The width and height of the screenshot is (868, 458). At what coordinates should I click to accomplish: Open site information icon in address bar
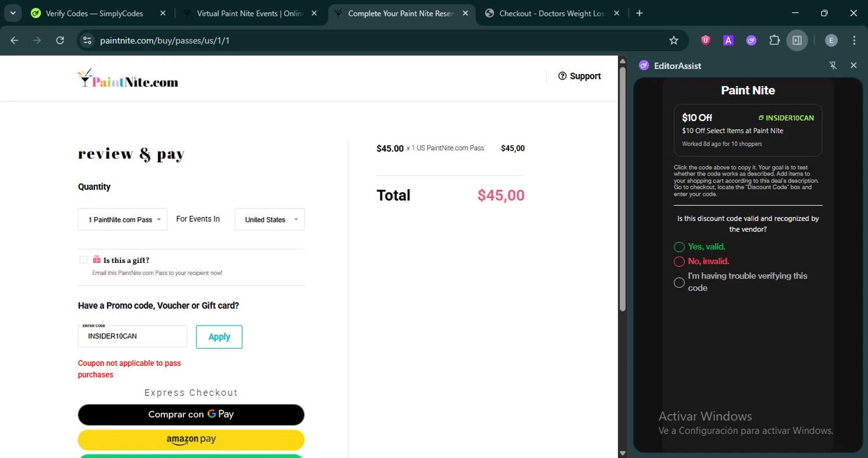point(87,41)
